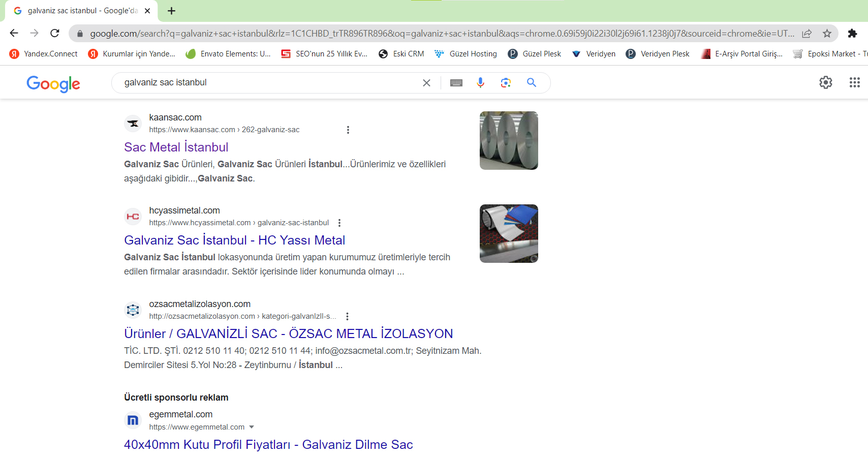The width and height of the screenshot is (868, 456).
Task: Open the Veridyen bookmark
Action: pyautogui.click(x=594, y=54)
